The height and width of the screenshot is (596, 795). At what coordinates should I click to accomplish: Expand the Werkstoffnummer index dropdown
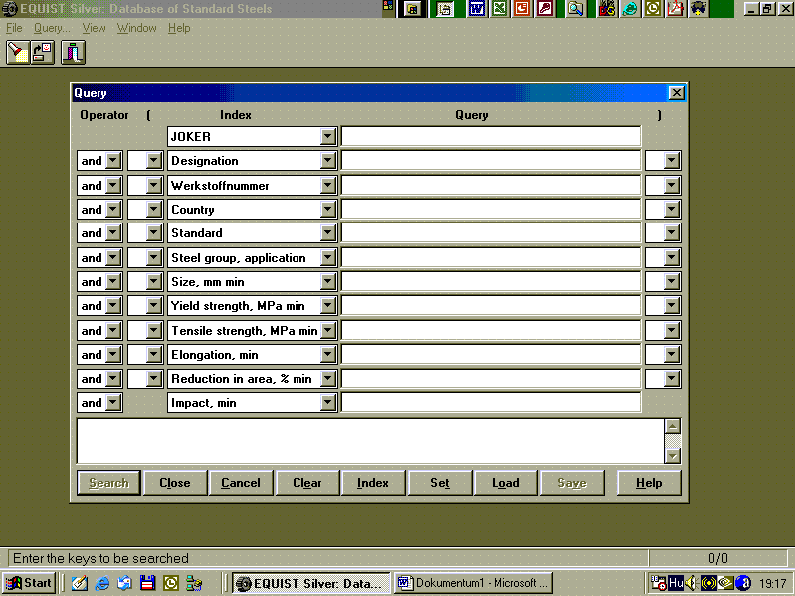(x=328, y=185)
